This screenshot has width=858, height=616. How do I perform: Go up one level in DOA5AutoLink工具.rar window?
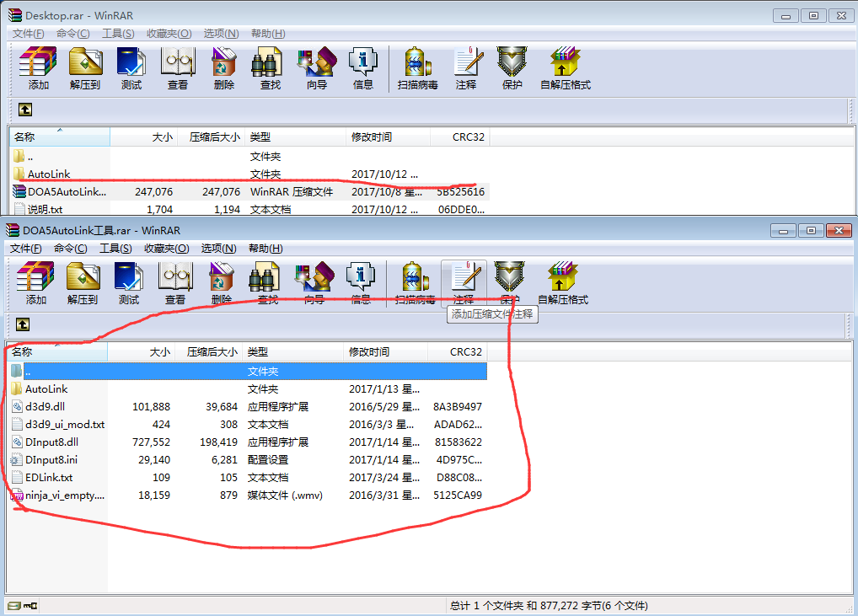click(23, 325)
